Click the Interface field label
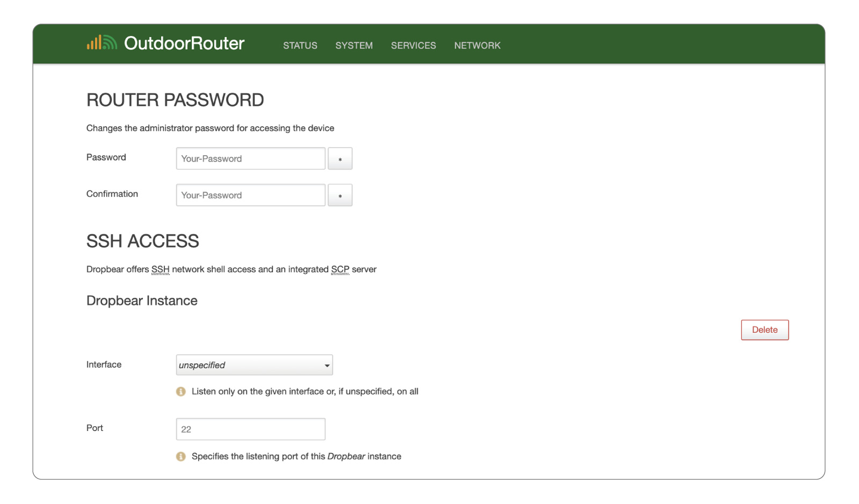Screen dimensions: 859x504 [x=104, y=364]
